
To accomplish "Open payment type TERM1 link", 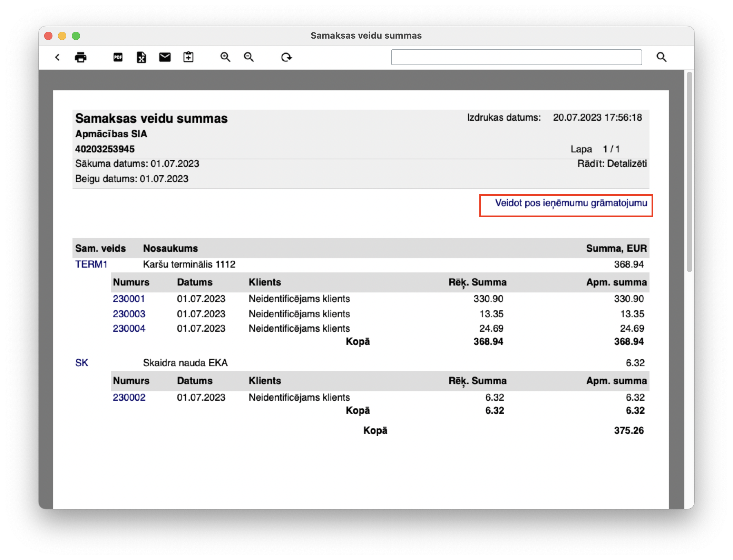I will pyautogui.click(x=91, y=264).
